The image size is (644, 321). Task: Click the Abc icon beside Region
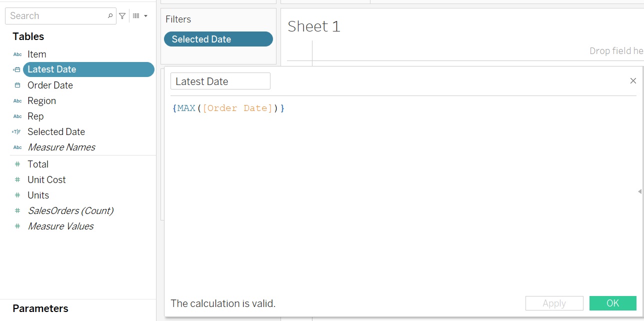(17, 101)
